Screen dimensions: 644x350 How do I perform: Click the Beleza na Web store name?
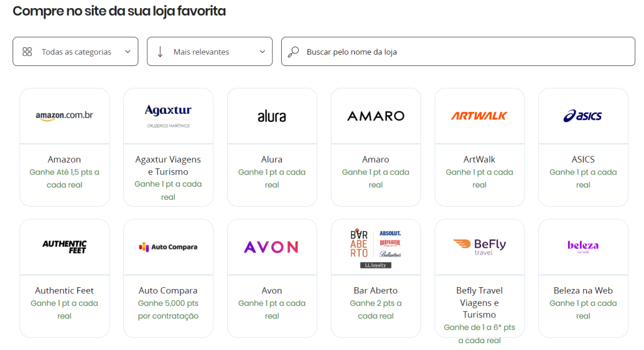pyautogui.click(x=583, y=290)
